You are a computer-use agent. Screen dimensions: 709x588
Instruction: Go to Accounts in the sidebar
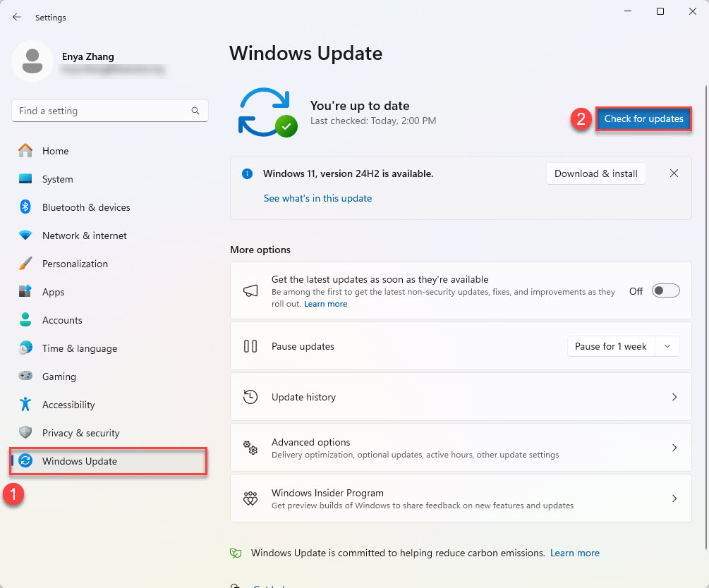pos(62,320)
